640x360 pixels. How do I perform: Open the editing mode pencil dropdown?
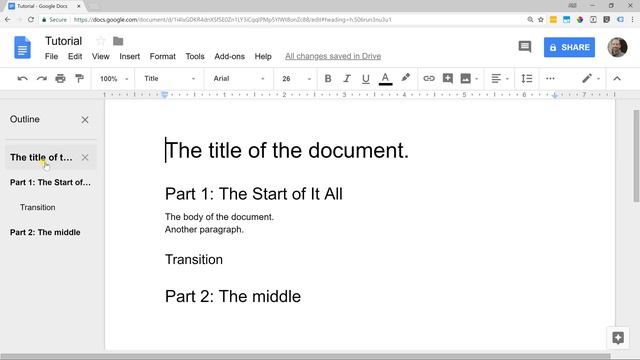pyautogui.click(x=591, y=78)
